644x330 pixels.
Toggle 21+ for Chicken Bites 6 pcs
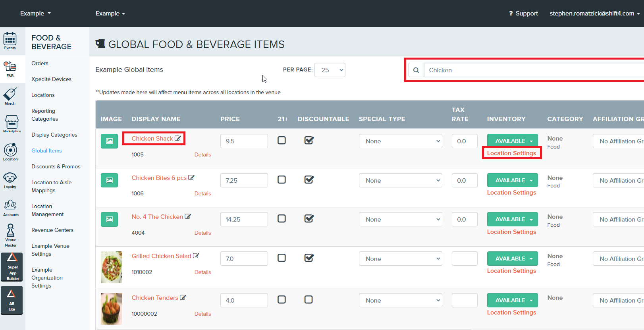click(x=282, y=179)
